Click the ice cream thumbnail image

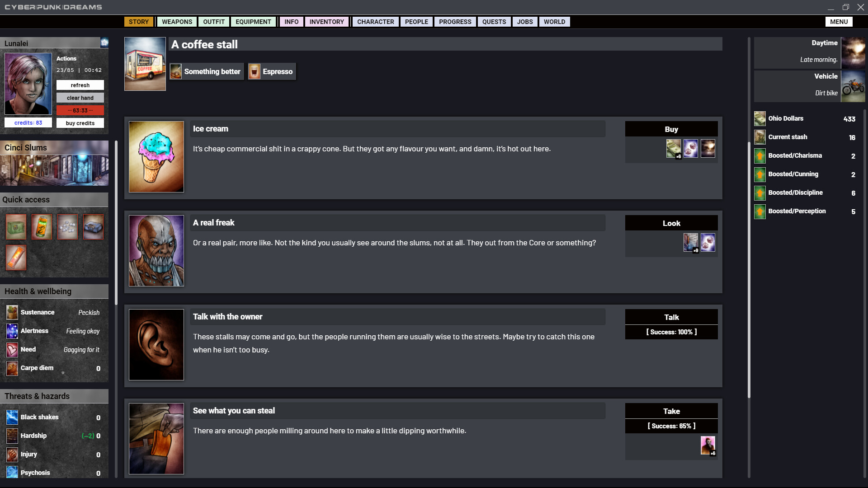[x=156, y=157]
